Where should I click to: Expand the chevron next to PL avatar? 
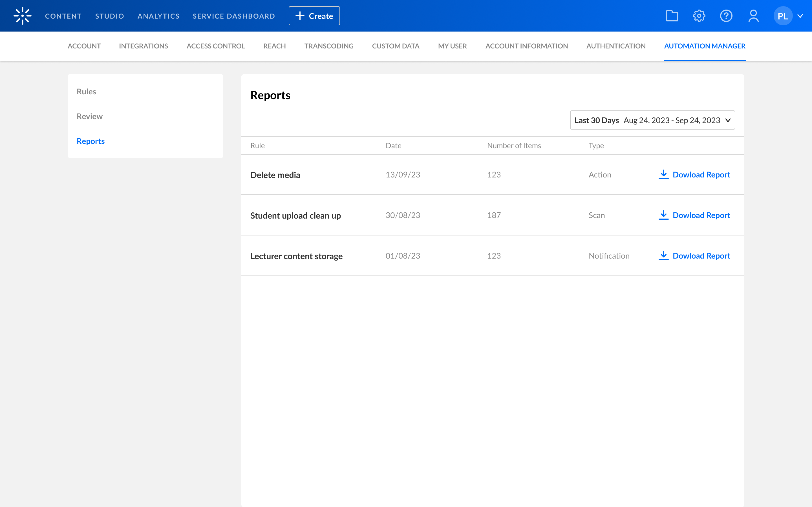(800, 16)
